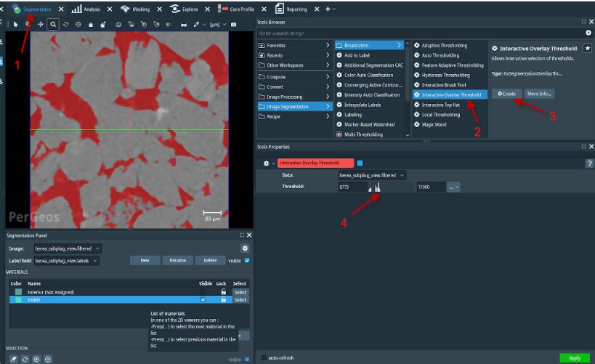Enable auto-refresh checkbox

tap(264, 357)
